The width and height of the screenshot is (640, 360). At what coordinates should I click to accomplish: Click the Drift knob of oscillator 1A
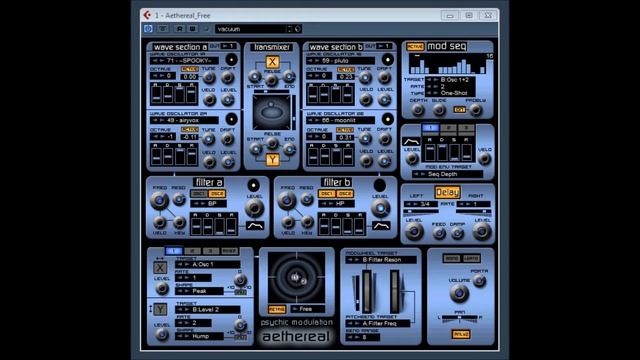(227, 78)
